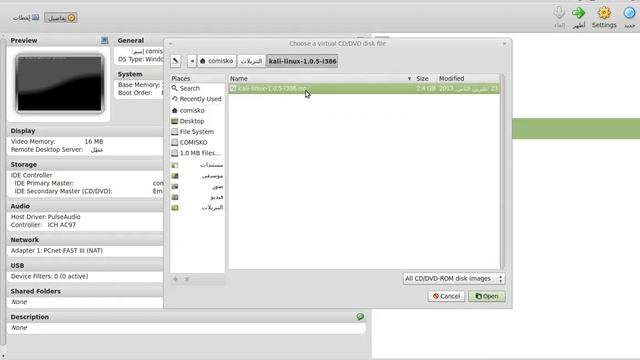Select the التنزيلات folder in the path bar
The width and height of the screenshot is (640, 360).
251,61
